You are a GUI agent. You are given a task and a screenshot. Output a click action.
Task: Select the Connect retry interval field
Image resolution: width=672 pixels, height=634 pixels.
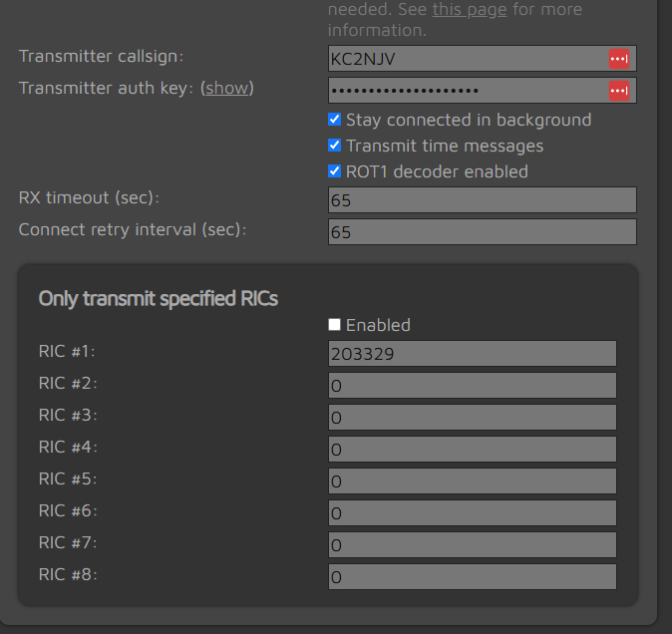[482, 232]
